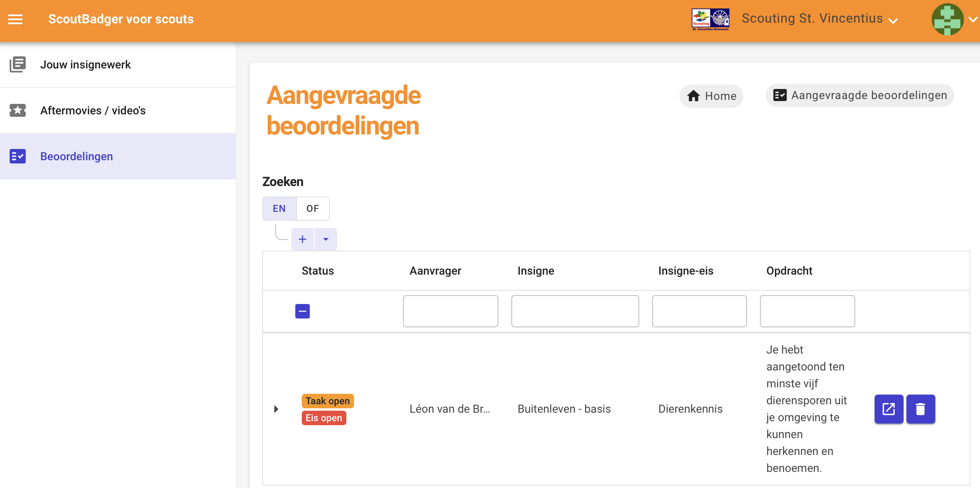Add a search condition with plus button
Viewport: 980px width, 488px height.
tap(303, 239)
